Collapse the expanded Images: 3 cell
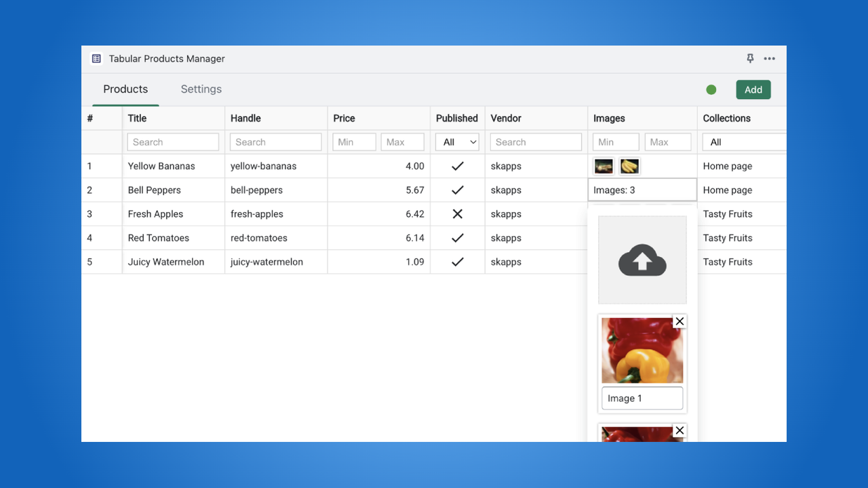 pos(642,190)
